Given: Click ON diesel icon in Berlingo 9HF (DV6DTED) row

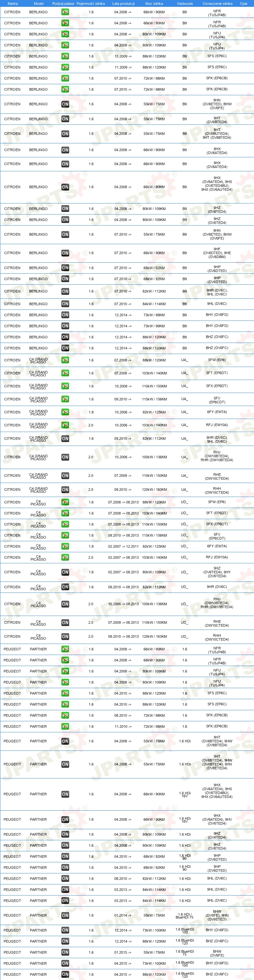Looking at the screenshot, I should 65,253.
